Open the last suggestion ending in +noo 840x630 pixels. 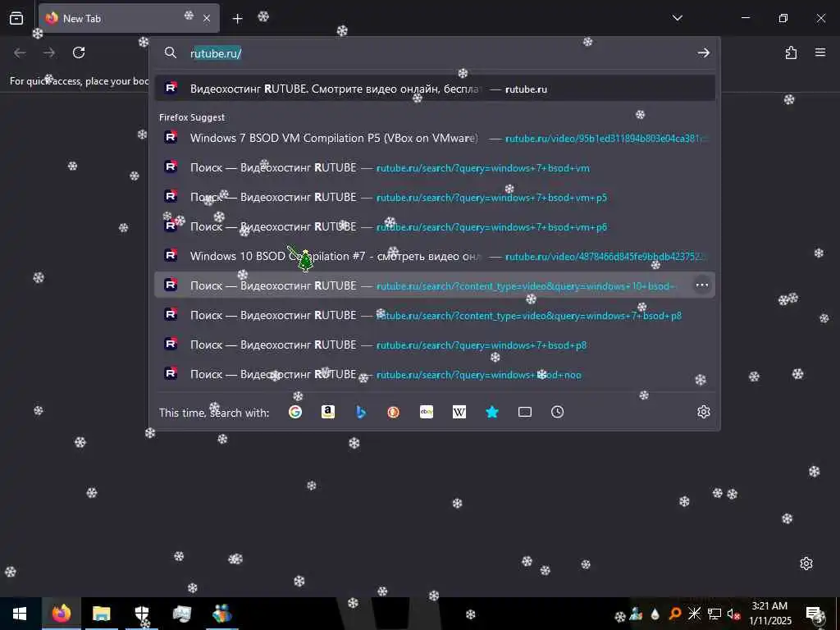[x=435, y=373]
